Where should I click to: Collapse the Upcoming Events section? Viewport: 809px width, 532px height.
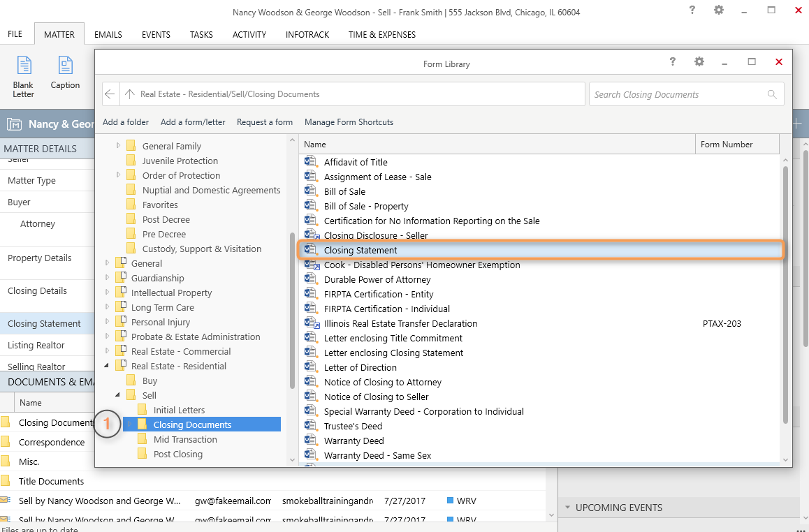567,508
